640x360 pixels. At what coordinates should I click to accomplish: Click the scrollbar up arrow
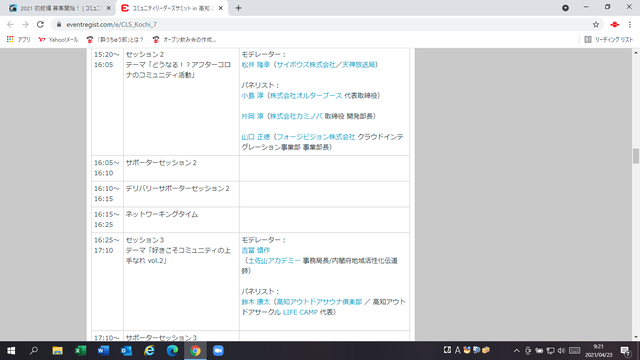(x=636, y=53)
